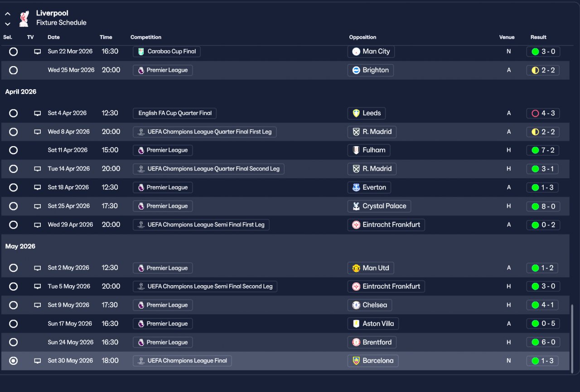Viewport: 580px width, 392px height.
Task: Click the TV icon on the Leeds fixture
Action: 38,113
